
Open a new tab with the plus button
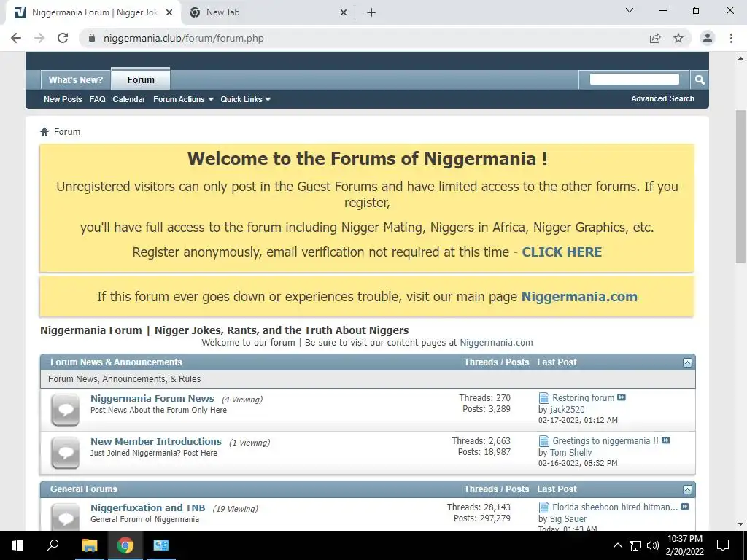coord(371,13)
